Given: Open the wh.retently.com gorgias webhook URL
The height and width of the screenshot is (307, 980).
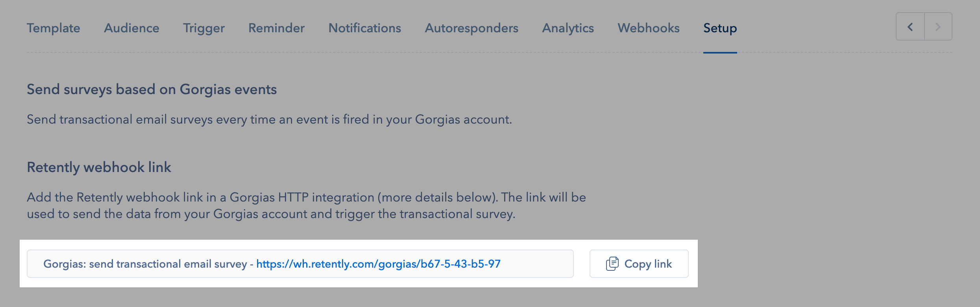Looking at the screenshot, I should (379, 264).
